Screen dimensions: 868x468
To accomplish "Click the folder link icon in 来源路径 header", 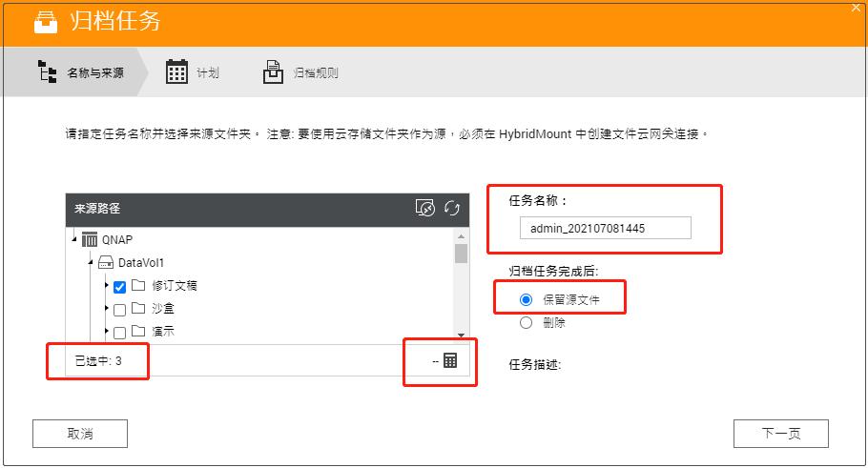I will pos(425,208).
